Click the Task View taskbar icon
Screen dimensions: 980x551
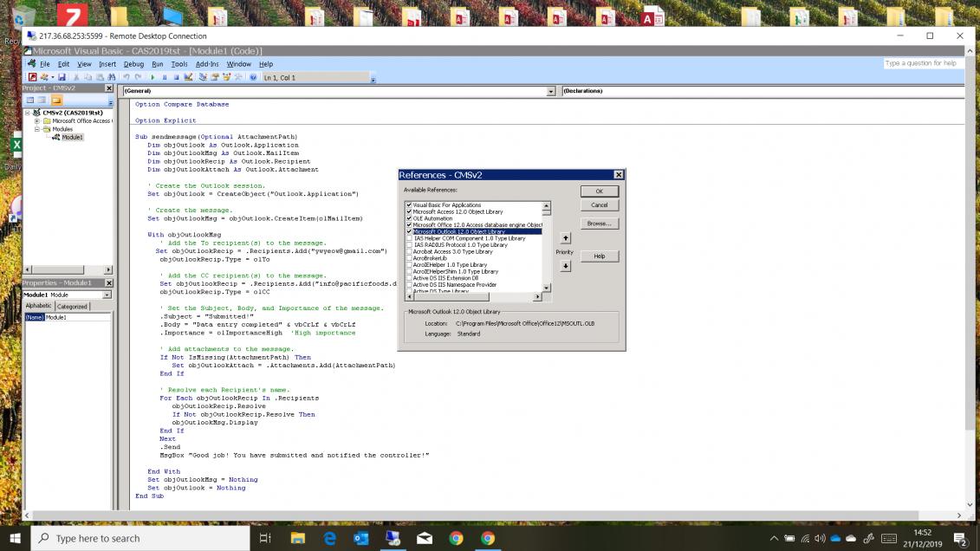pos(265,538)
